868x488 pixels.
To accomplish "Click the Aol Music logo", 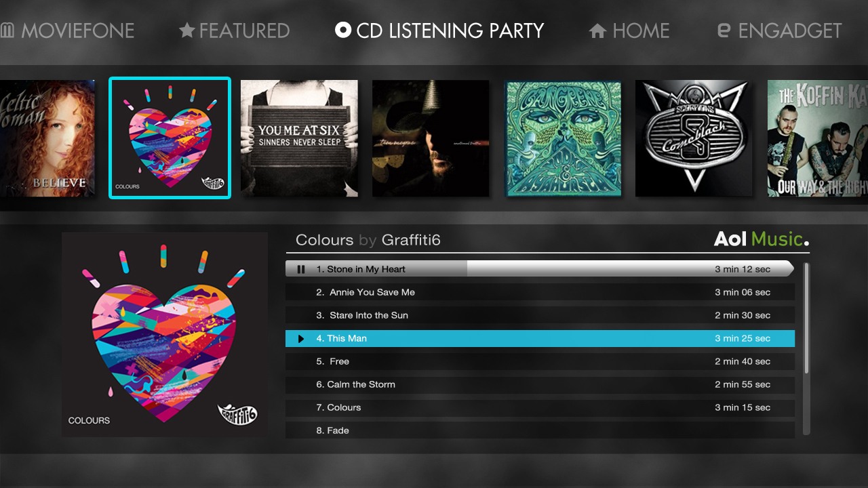I will [x=762, y=239].
